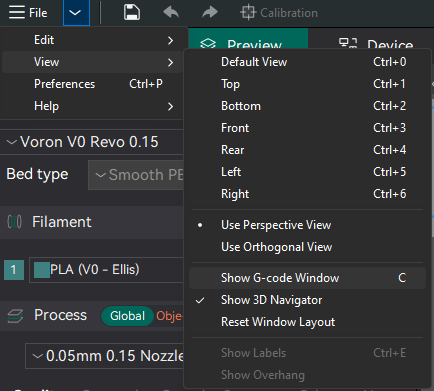Click the Filament section header text
The height and width of the screenshot is (391, 434).
tap(62, 222)
